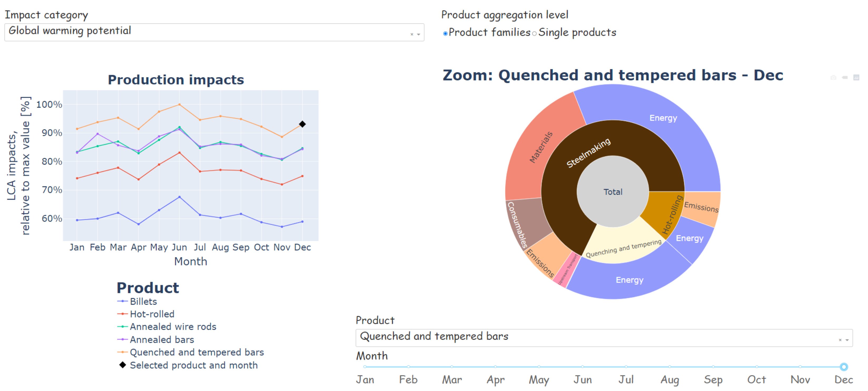Select the Product families radio button
The height and width of the screenshot is (391, 868).
[x=445, y=33]
